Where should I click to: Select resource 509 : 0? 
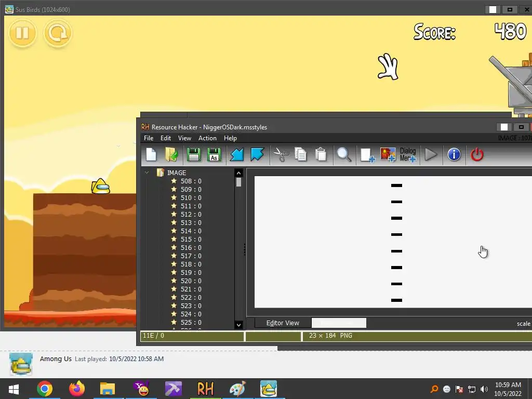191,189
